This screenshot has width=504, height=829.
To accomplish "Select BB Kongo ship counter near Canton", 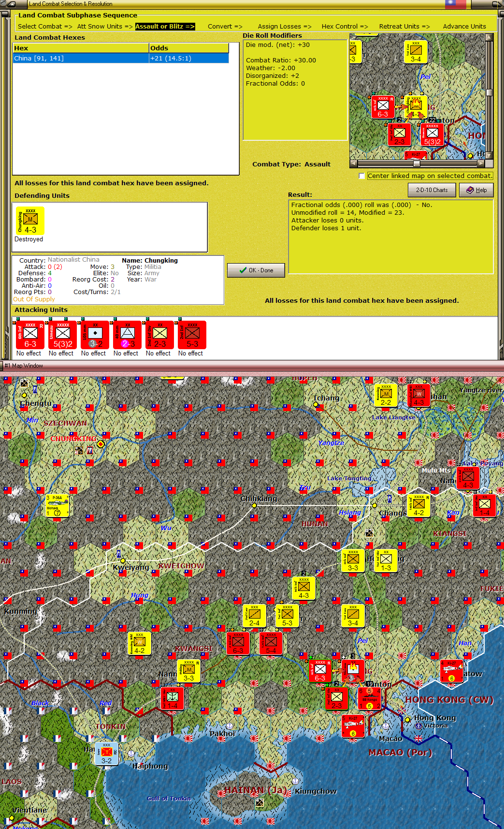I will [x=370, y=698].
